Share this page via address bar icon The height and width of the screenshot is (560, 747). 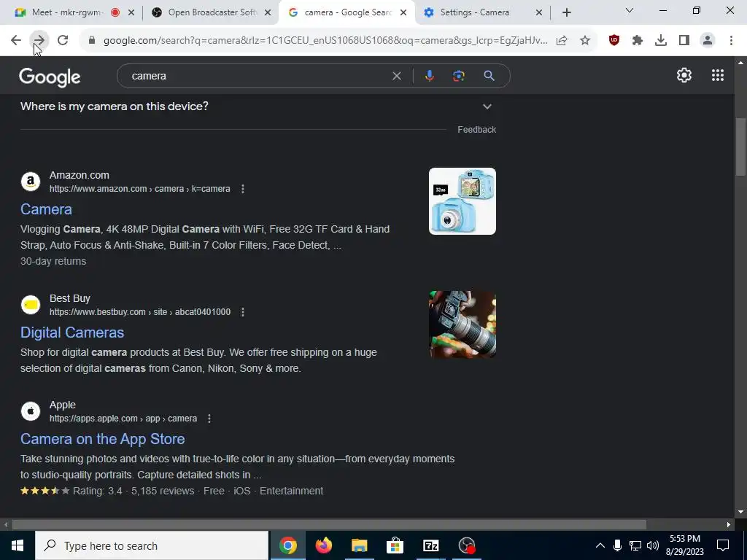click(x=562, y=41)
